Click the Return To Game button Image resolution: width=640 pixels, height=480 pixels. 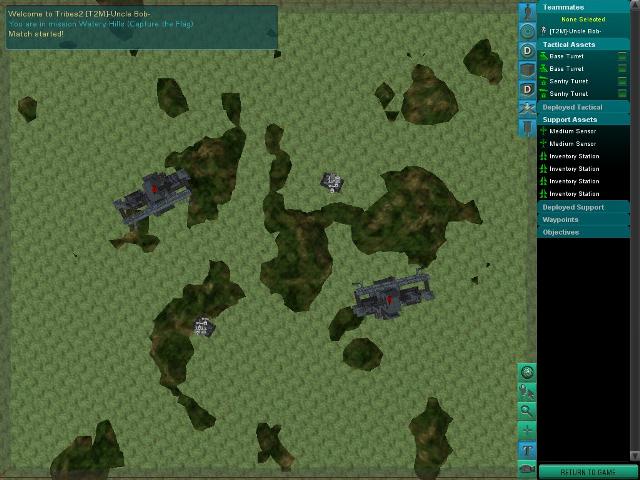tap(588, 472)
